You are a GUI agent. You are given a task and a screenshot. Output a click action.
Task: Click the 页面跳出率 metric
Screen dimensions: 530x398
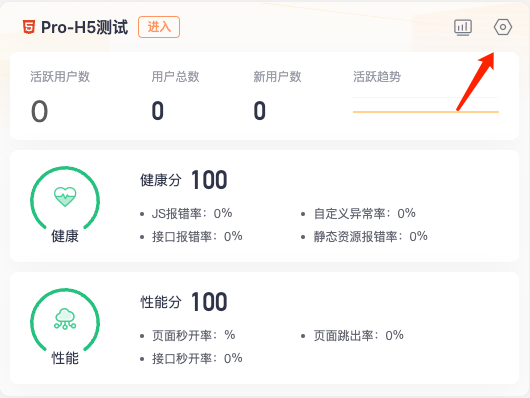pos(359,335)
